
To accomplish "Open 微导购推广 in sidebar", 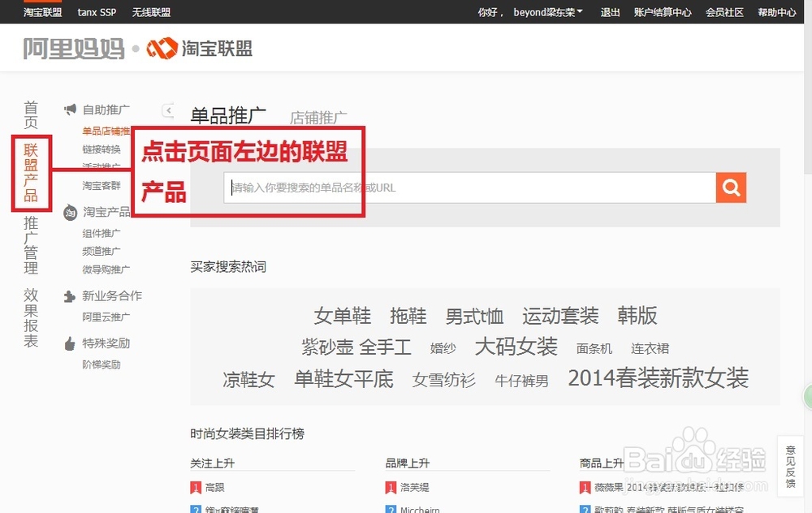I will (x=106, y=269).
